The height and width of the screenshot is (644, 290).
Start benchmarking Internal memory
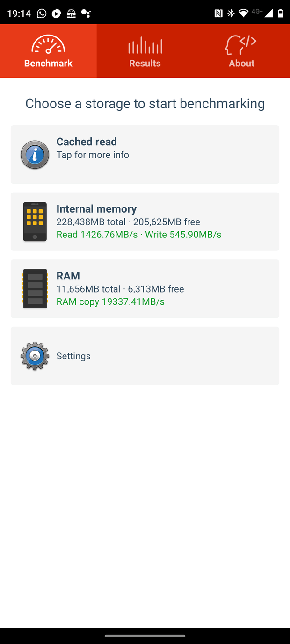point(145,222)
